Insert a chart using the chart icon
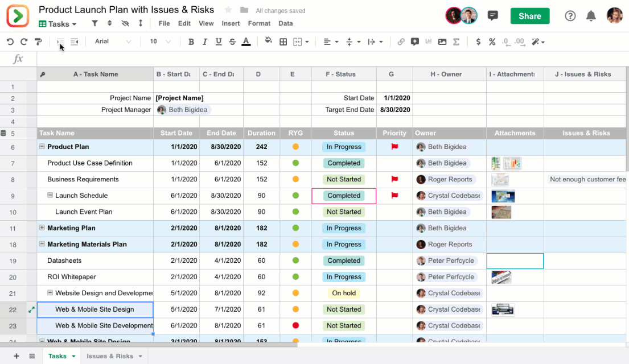Viewport: 629px width, 364px height. coord(429,42)
